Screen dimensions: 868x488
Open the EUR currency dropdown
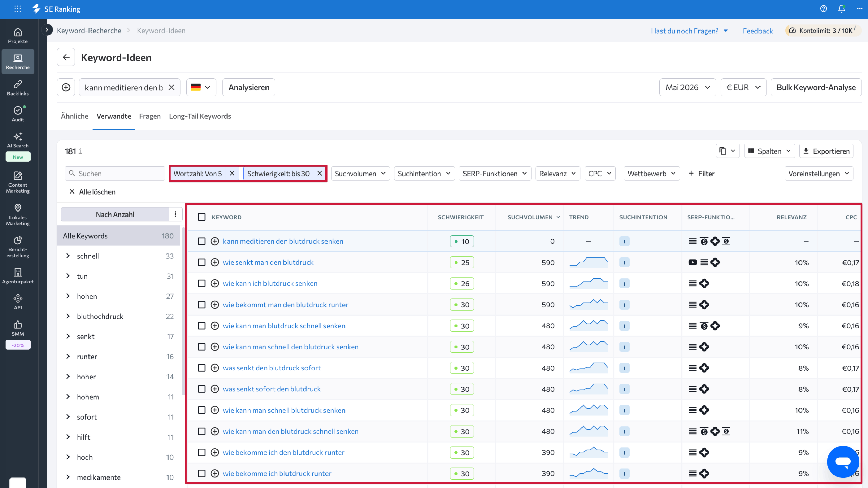coord(743,87)
